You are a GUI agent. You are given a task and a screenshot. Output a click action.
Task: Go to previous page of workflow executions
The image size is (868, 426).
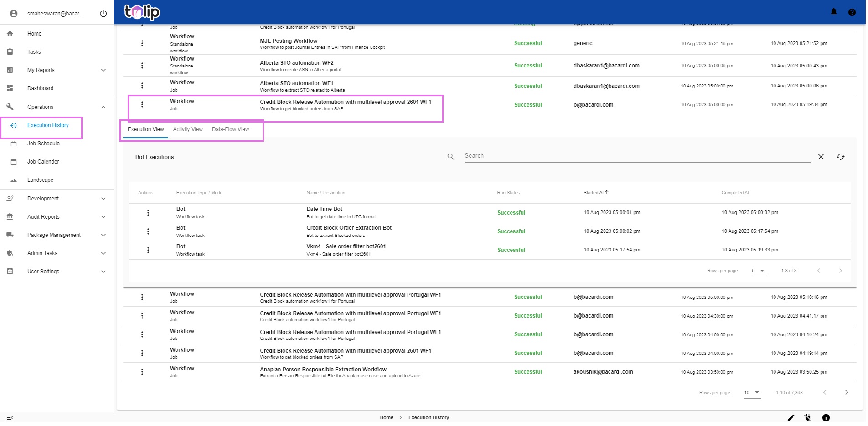pos(825,392)
